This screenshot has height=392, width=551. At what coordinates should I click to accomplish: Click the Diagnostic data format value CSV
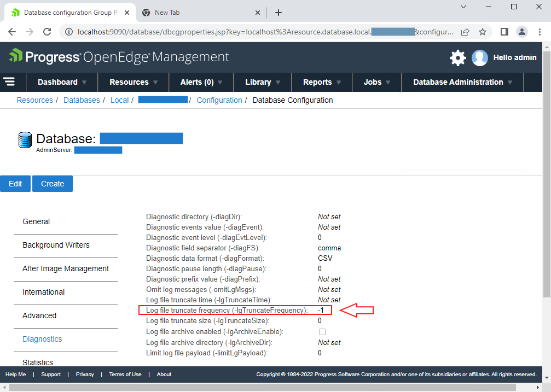pyautogui.click(x=325, y=259)
